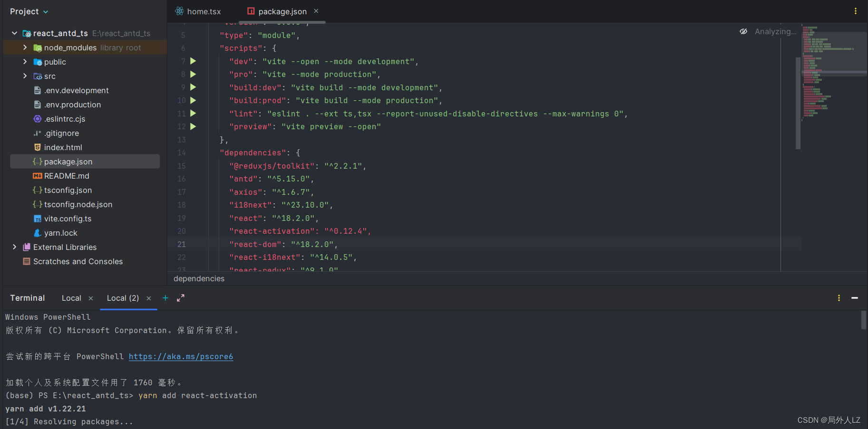Click the vite.config.ts TypeScript icon

38,219
